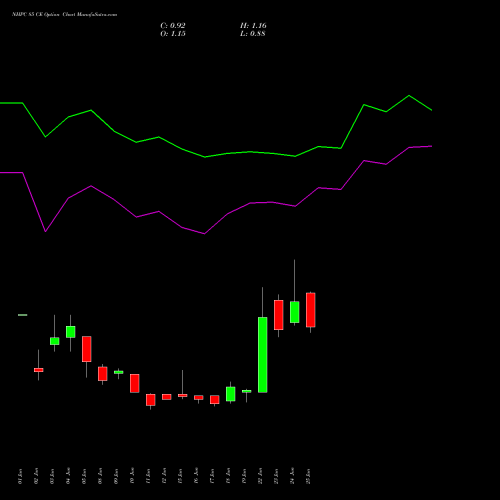Image resolution: width=500 pixels, height=500 pixels.
Task: Select the high value H: 1.16
Action: click(253, 26)
